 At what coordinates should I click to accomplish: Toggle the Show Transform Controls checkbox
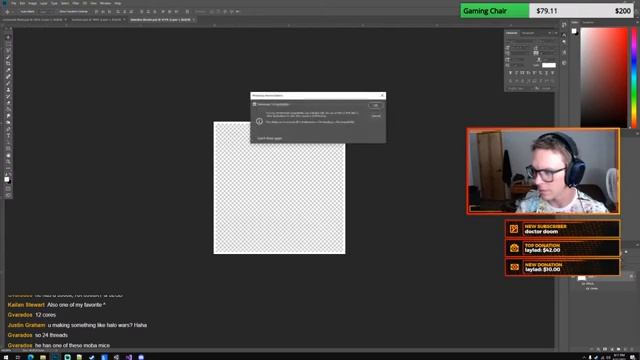point(57,11)
